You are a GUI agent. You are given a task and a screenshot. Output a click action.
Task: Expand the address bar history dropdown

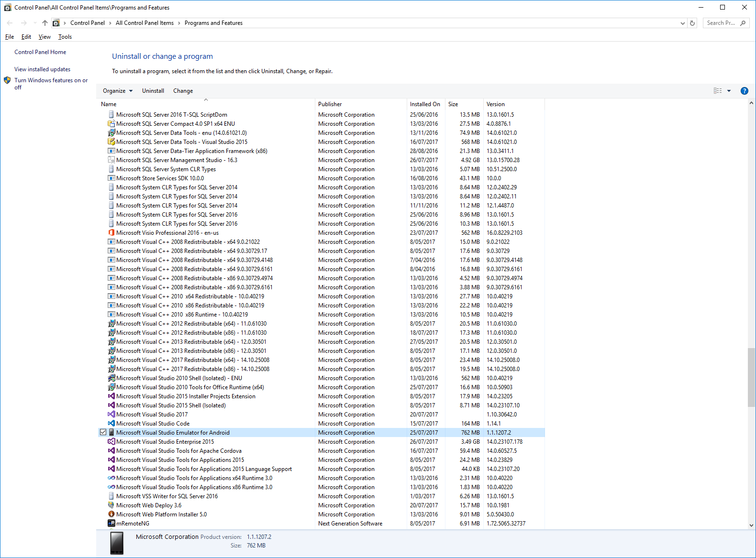682,23
